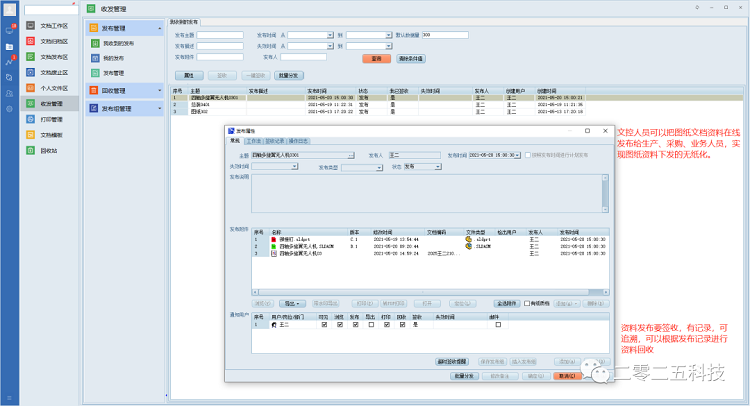Open 我收到的发布 under 发布管理
The image size is (750, 406).
point(119,44)
